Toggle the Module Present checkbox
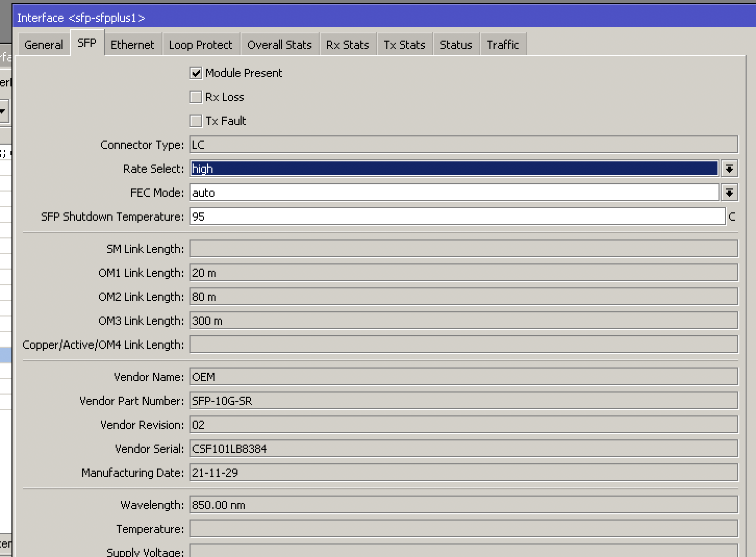This screenshot has height=557, width=756. [x=196, y=73]
